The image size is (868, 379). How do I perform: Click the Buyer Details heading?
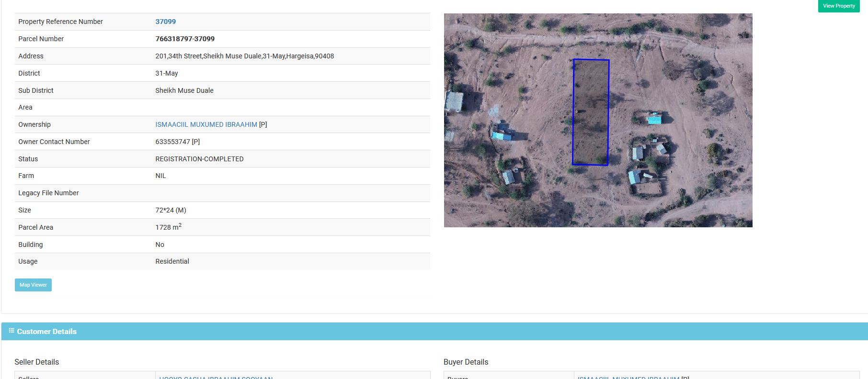[466, 362]
